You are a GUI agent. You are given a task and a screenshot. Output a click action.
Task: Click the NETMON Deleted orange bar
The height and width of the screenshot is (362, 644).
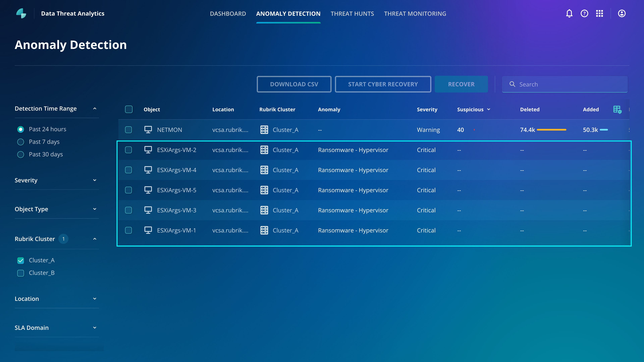[551, 130]
